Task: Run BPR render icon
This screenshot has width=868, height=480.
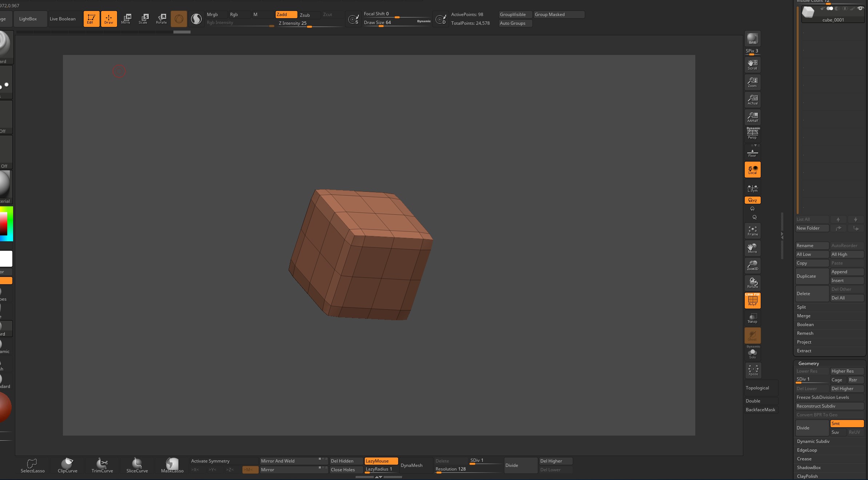Action: coord(752,39)
